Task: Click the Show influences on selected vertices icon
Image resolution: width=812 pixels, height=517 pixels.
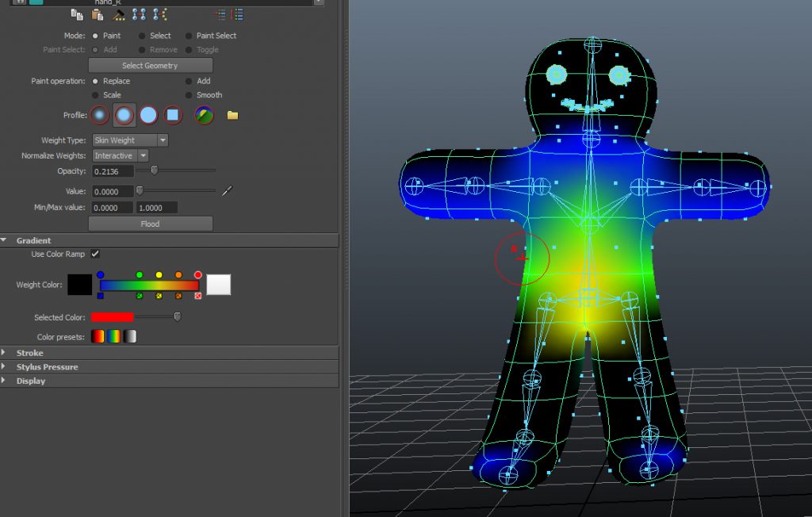Action: (x=160, y=15)
